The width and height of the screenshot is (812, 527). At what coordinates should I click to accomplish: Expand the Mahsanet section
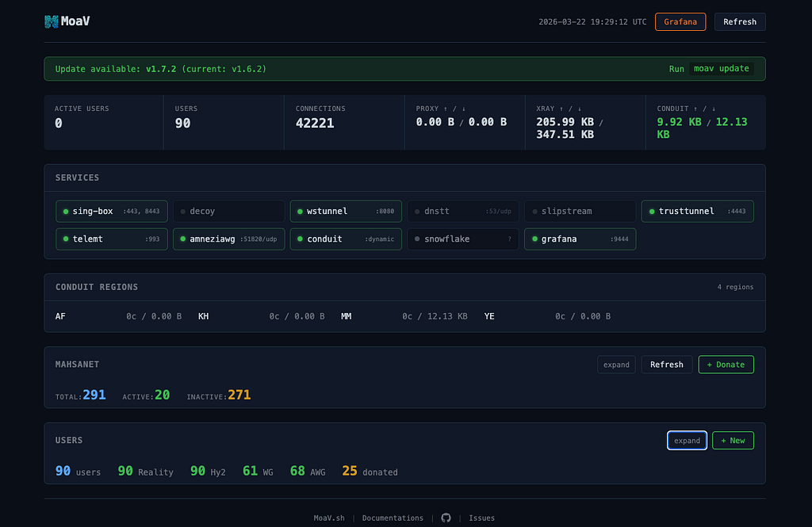tap(616, 365)
